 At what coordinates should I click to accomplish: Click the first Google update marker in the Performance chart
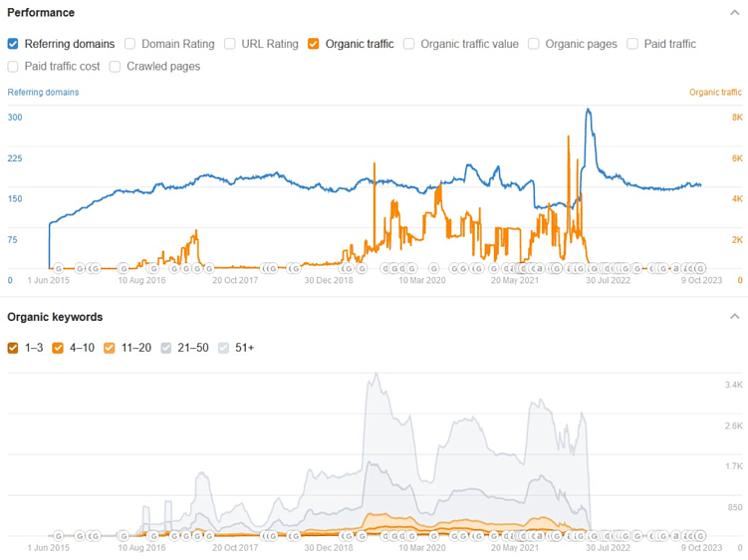pyautogui.click(x=58, y=269)
